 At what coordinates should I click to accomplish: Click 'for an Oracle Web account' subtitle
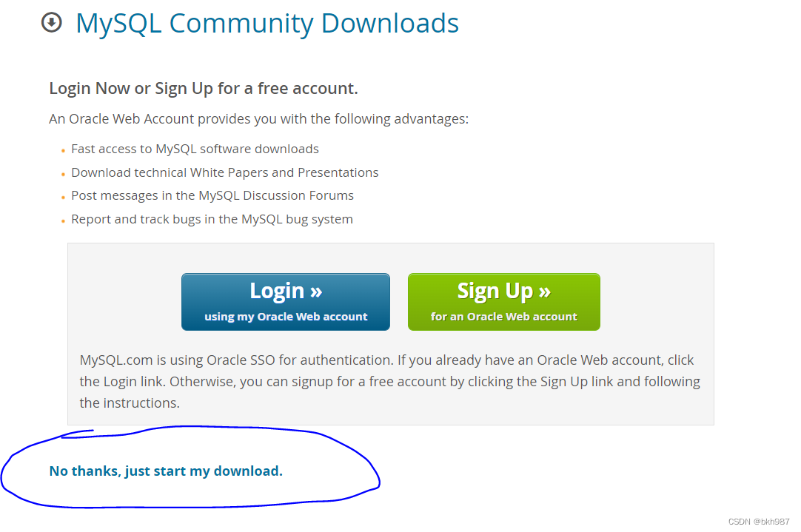(x=503, y=317)
